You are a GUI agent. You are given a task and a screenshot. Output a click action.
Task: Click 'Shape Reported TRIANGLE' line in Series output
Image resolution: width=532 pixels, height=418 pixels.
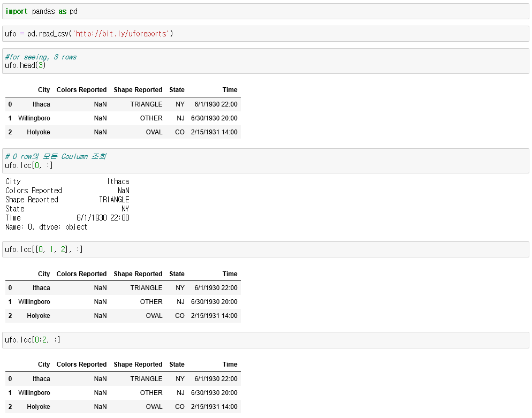click(x=67, y=200)
